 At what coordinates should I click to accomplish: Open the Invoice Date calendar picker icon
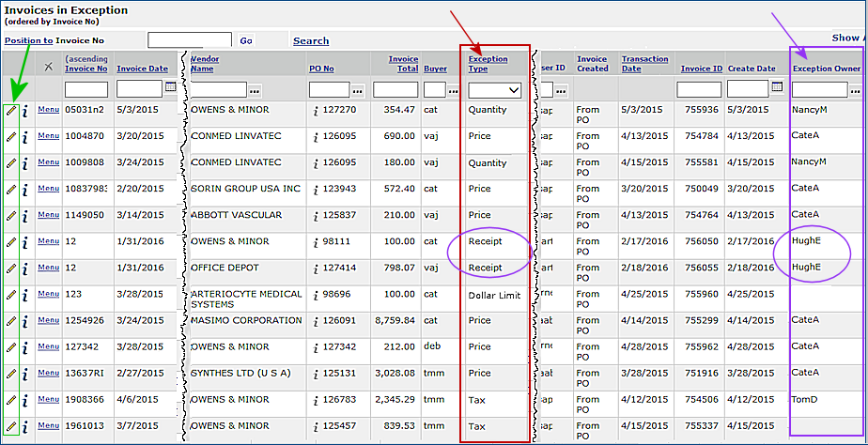[x=171, y=87]
